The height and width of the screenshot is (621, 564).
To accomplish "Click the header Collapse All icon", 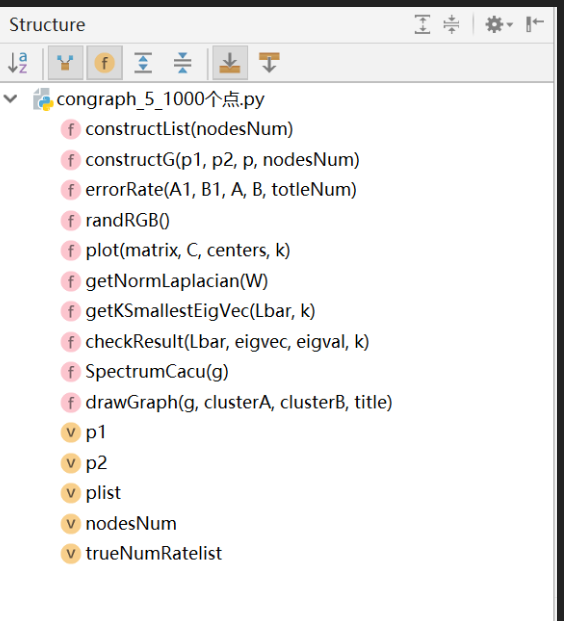I will [x=451, y=25].
